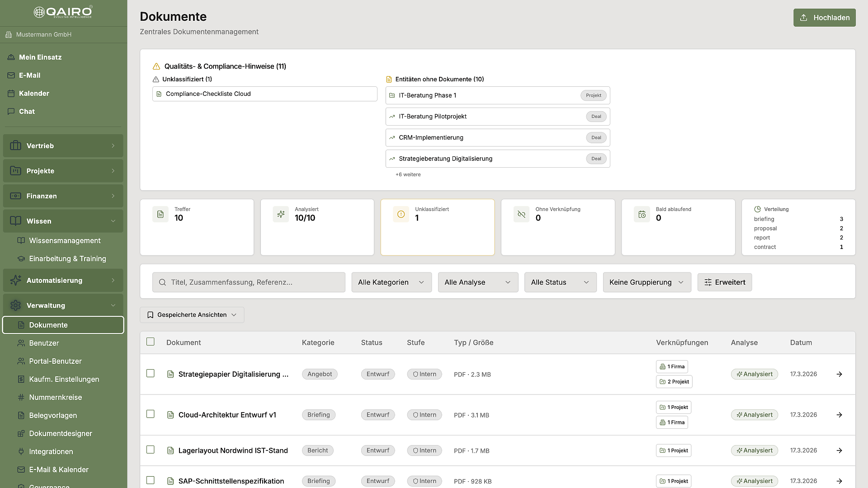Go to Dokumentdesigner in Verwaltung menu
Image resolution: width=868 pixels, height=488 pixels.
tap(60, 433)
